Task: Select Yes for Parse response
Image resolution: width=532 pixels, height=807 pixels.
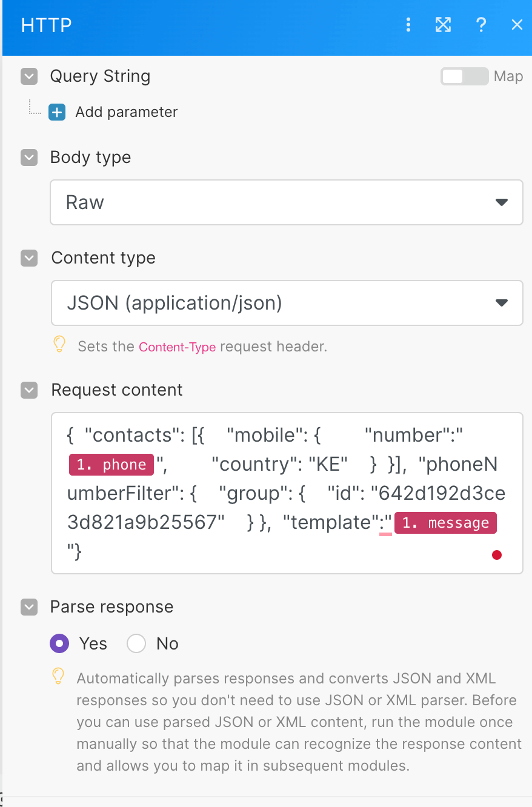Action: click(59, 643)
